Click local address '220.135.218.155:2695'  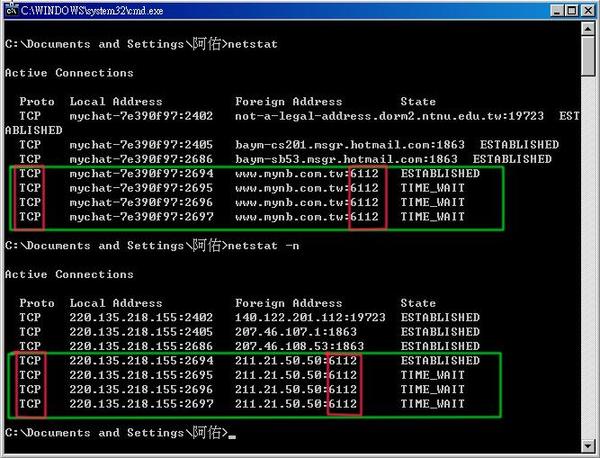point(141,375)
